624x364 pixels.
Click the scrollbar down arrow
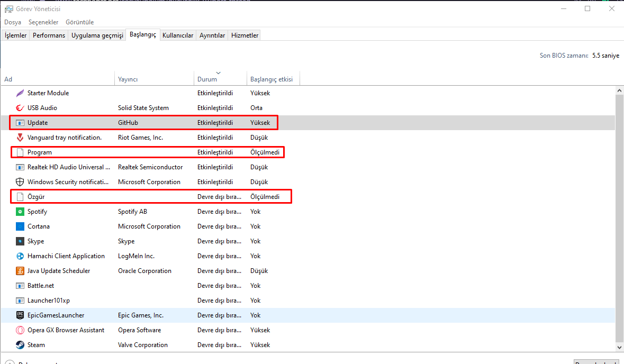coord(619,347)
